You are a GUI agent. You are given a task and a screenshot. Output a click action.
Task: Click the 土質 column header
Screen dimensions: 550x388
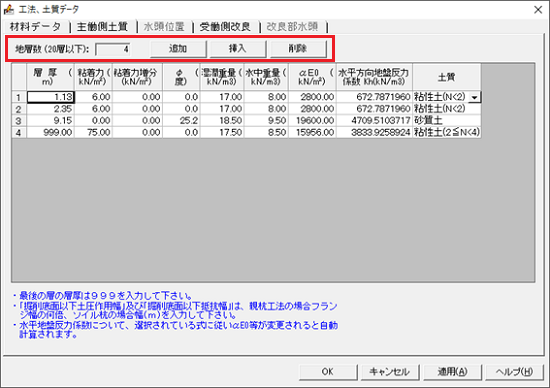click(447, 77)
